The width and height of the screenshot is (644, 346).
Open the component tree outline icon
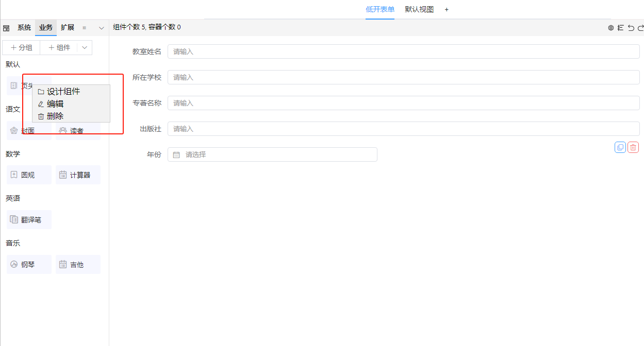[x=621, y=28]
